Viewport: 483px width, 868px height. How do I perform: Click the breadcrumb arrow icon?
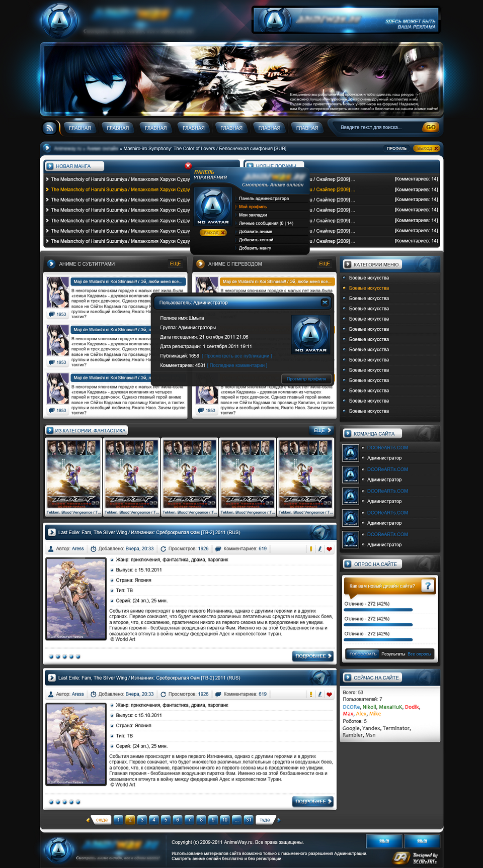tap(47, 148)
